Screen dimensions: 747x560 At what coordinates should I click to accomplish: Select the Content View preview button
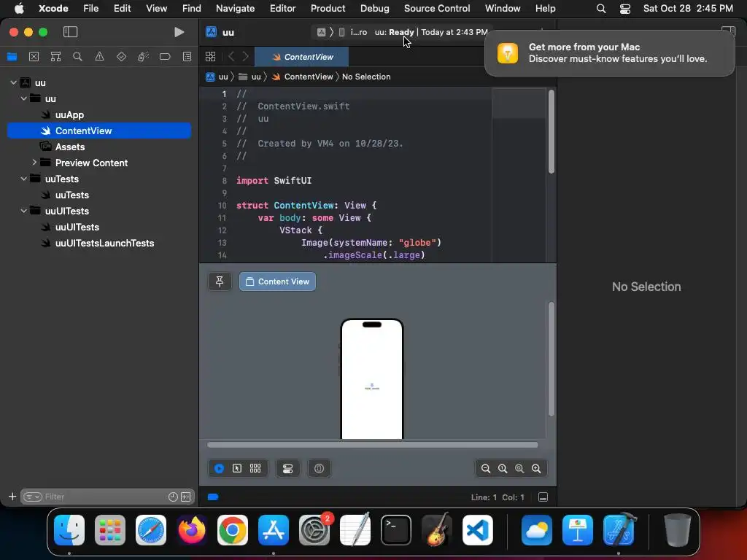[277, 281]
